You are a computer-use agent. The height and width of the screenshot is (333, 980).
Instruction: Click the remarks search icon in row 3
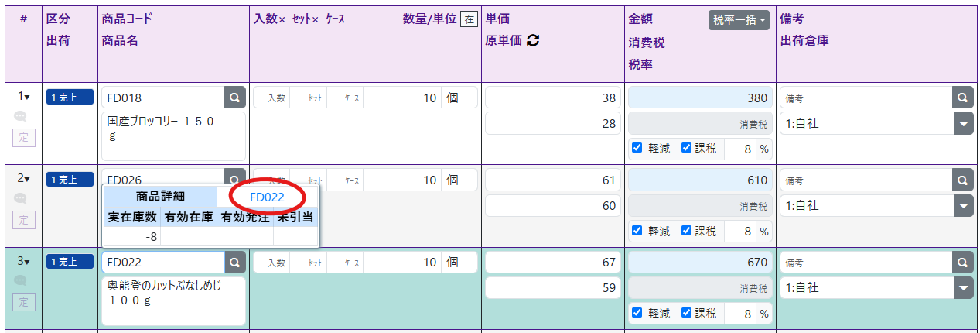click(x=962, y=262)
